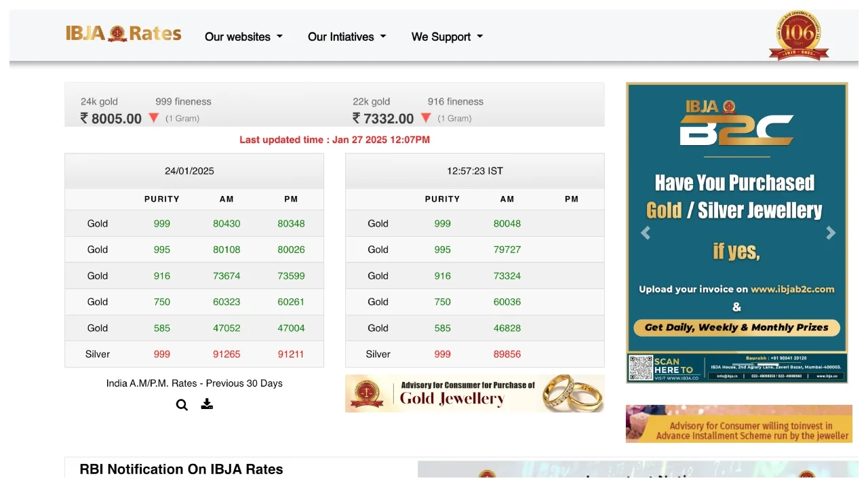Viewport: 868px width, 487px height.
Task: Open the Gold Jewellery advisory banner
Action: click(475, 393)
